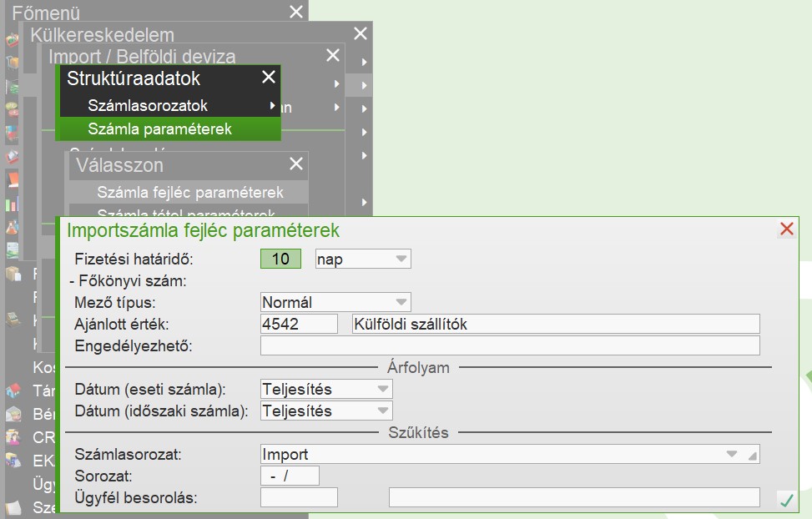Click the truck icon beside EK
This screenshot has height=519, width=812.
(x=13, y=460)
